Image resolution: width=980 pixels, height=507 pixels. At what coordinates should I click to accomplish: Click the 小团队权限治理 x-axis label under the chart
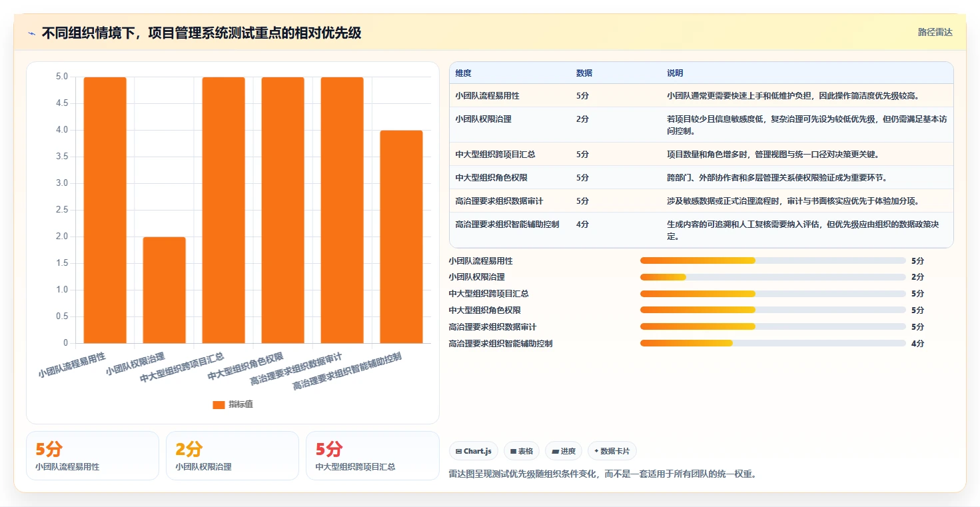coord(135,363)
